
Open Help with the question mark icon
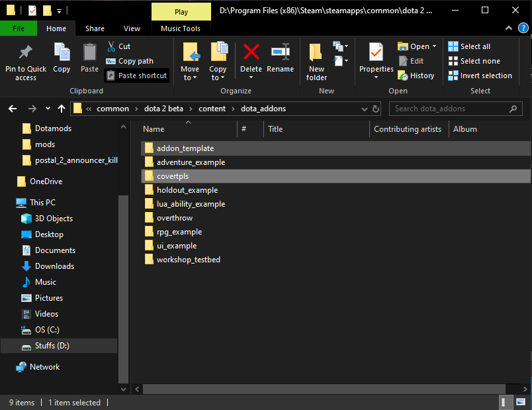(523, 28)
